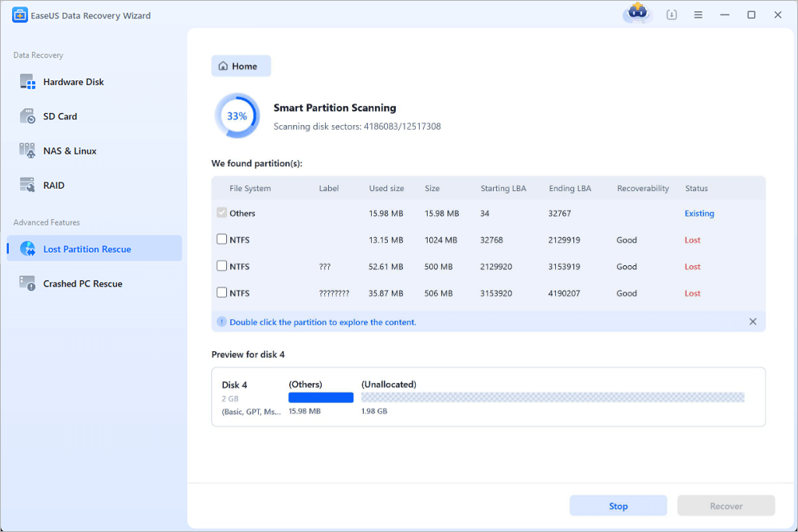Select the Crashed PC Rescue icon

click(x=28, y=284)
